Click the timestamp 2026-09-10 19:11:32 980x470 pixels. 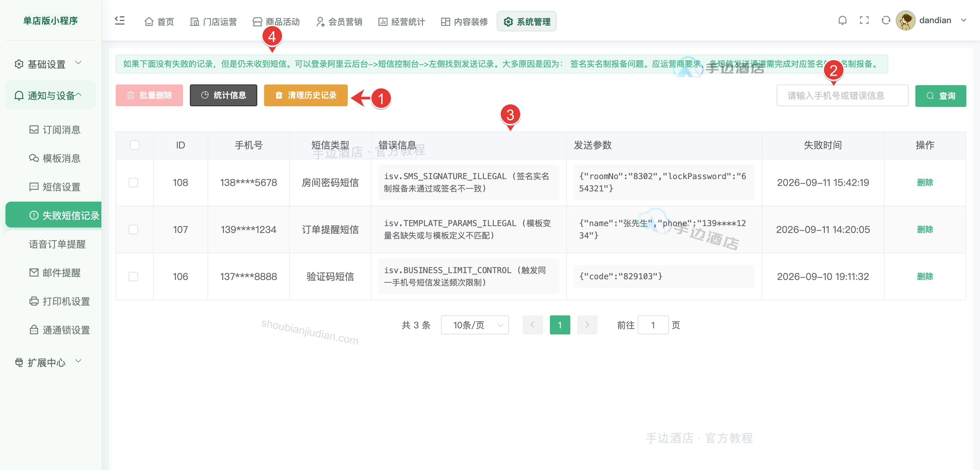(822, 277)
